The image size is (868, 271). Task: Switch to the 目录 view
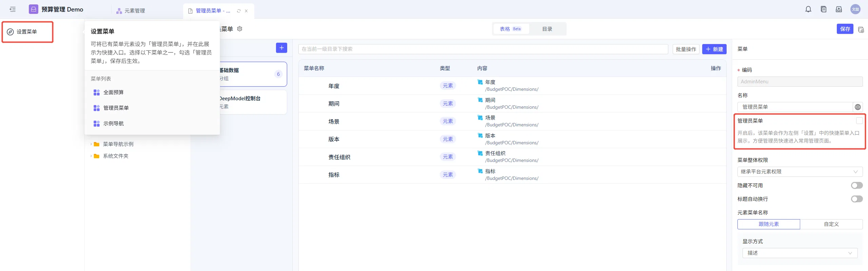tap(547, 29)
